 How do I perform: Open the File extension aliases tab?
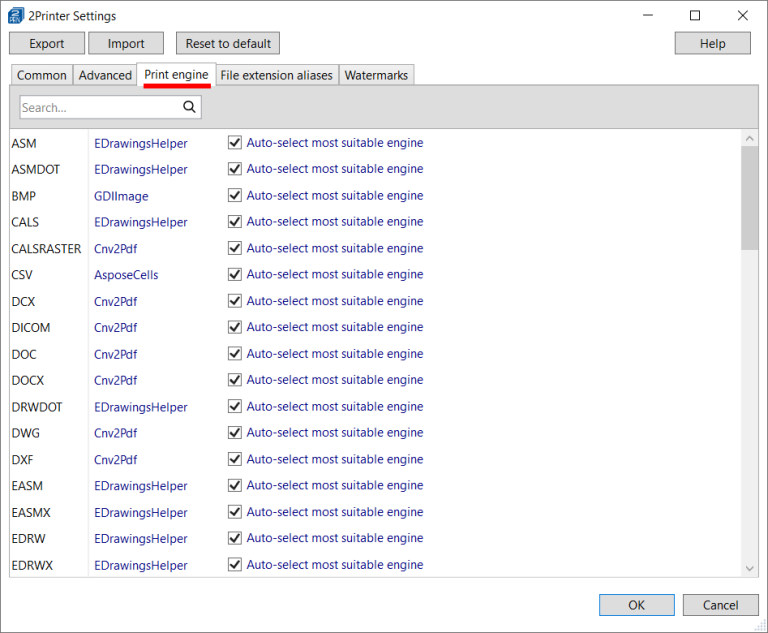tap(276, 75)
